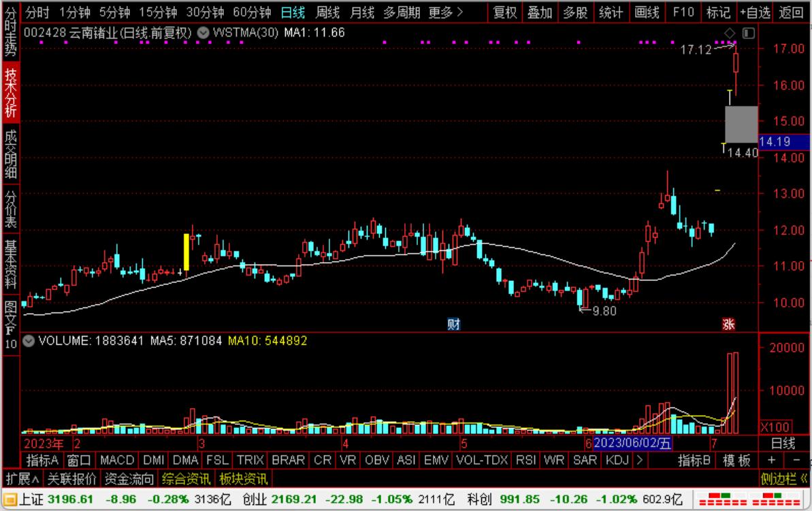Apply the KDJ indicator
This screenshot has height=511, width=812.
point(617,460)
